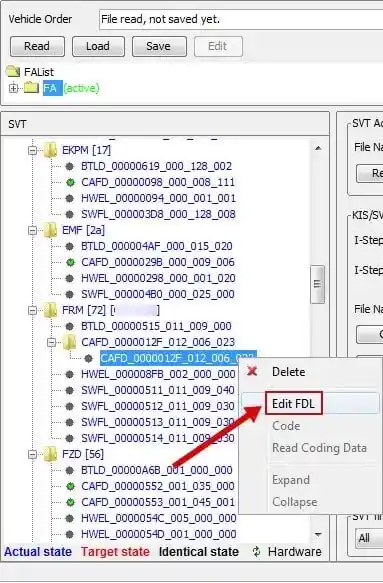
Task: Click green coded icon for CAFD_0000029B_000_009_006
Action: [70, 262]
